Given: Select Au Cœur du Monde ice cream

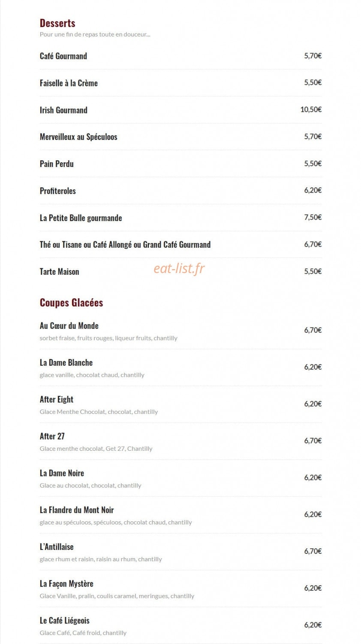Looking at the screenshot, I should (x=69, y=325).
